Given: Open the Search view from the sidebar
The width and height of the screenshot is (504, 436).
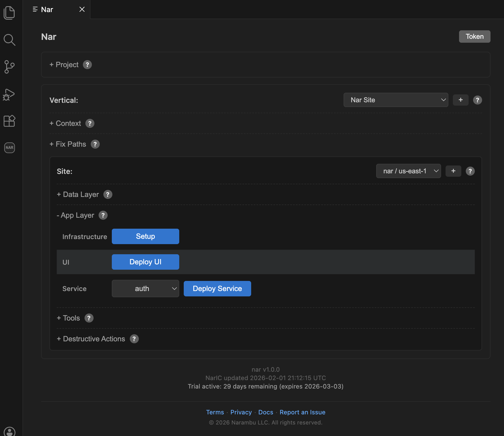Looking at the screenshot, I should click(x=9, y=40).
